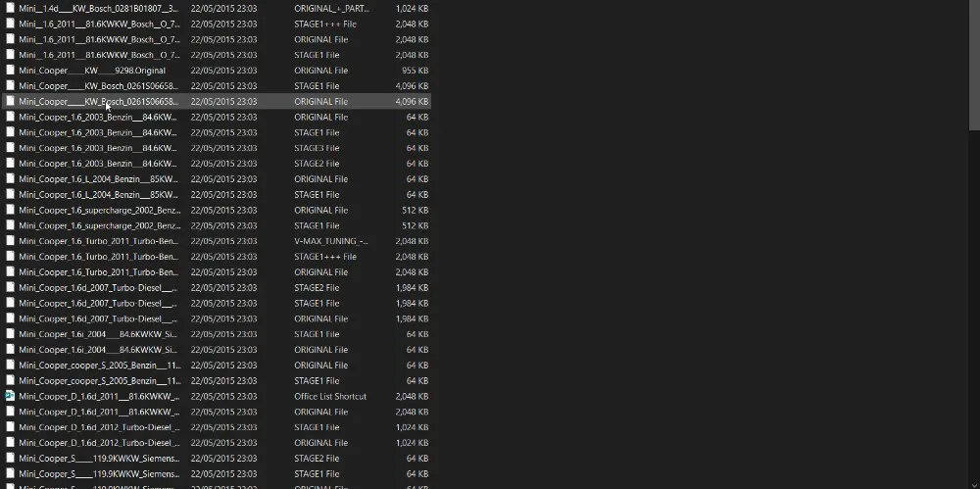Click the file icon of the Mini_Cooper_S Siemens STAGE2 row
The height and width of the screenshot is (489, 980).
pyautogui.click(x=10, y=458)
